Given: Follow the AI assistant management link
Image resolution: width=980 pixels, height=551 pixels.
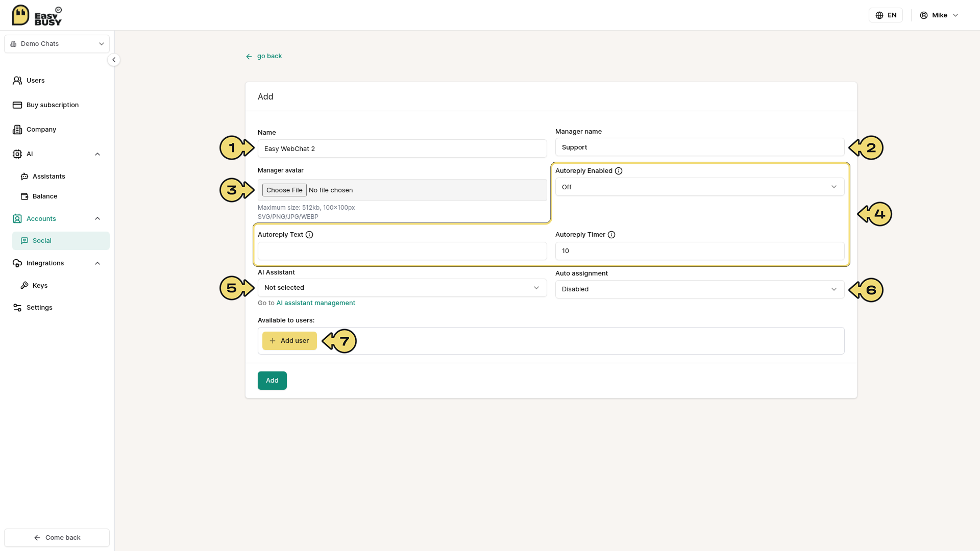Looking at the screenshot, I should (315, 303).
